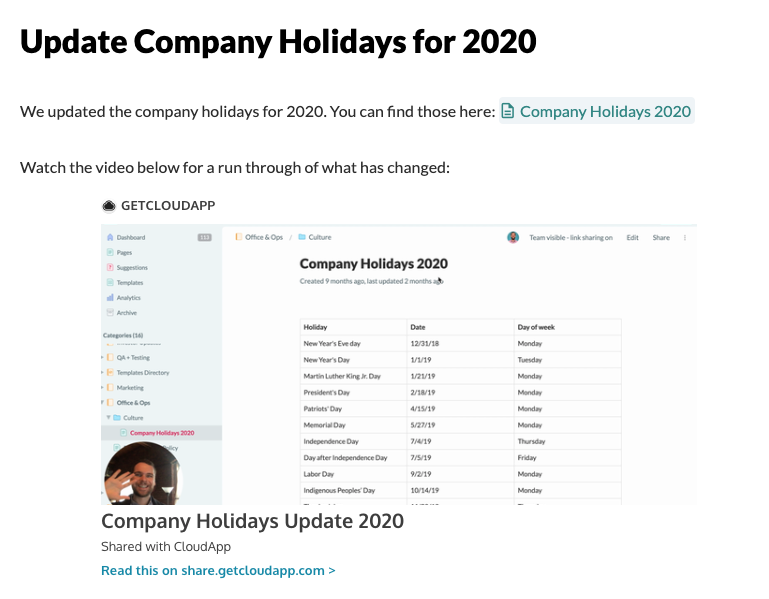
Task: Open the three-dot more options icon
Action: tap(685, 237)
